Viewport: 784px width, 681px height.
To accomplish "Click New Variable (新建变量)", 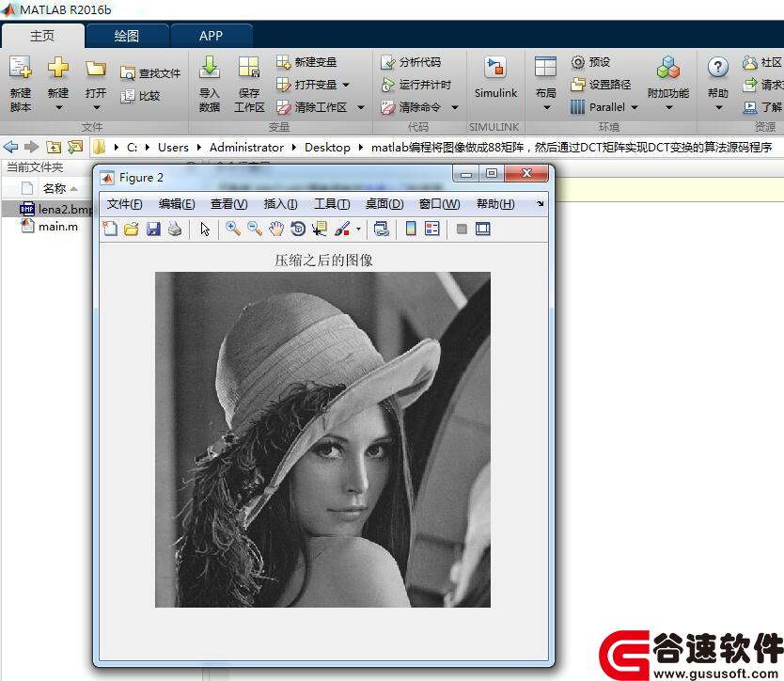I will click(306, 62).
